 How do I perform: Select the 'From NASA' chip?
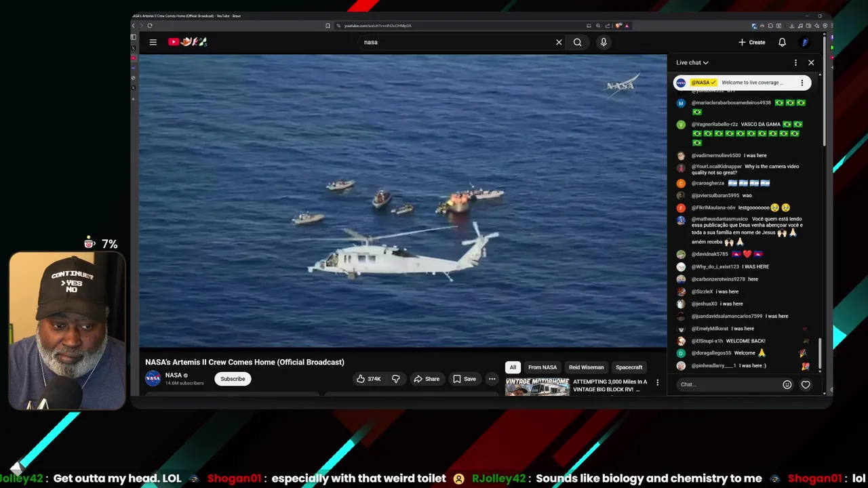pos(542,367)
